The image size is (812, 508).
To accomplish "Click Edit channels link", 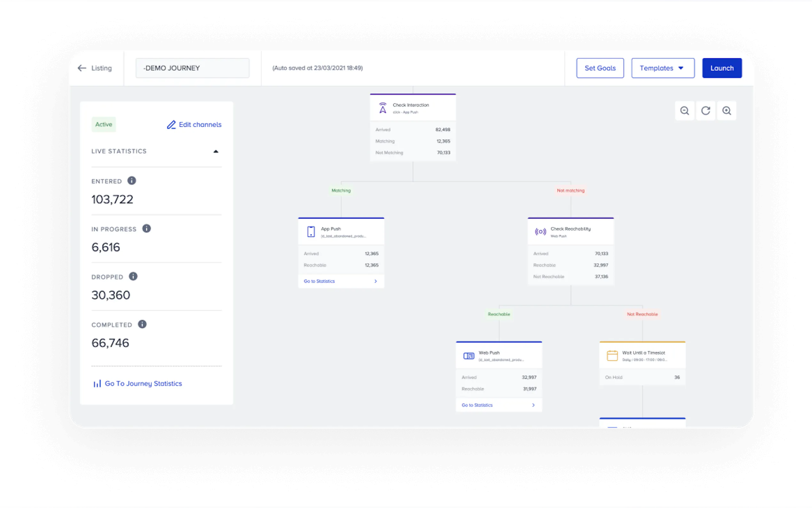I will point(194,125).
